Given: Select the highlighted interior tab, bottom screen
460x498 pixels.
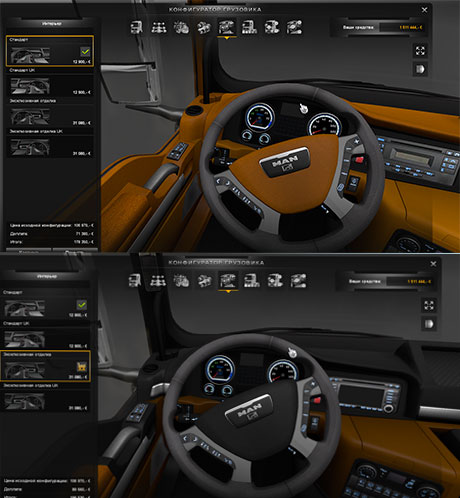Looking at the screenshot, I should (x=228, y=281).
